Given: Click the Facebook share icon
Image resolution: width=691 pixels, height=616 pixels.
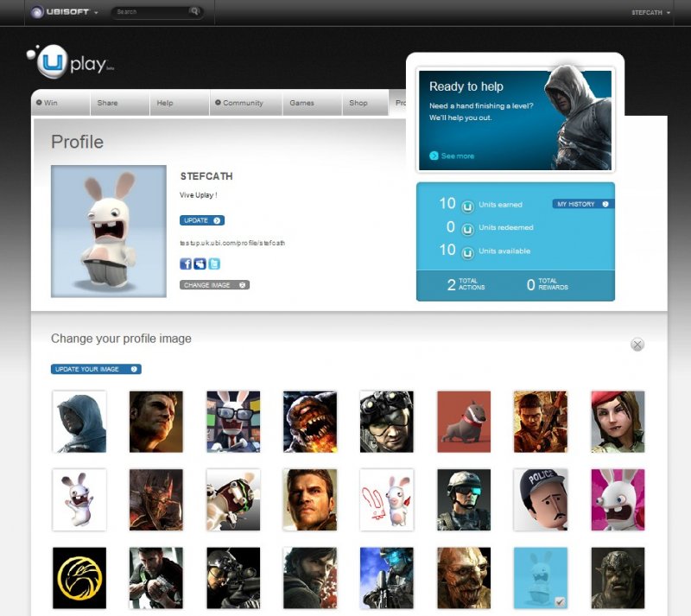Looking at the screenshot, I should coord(186,264).
